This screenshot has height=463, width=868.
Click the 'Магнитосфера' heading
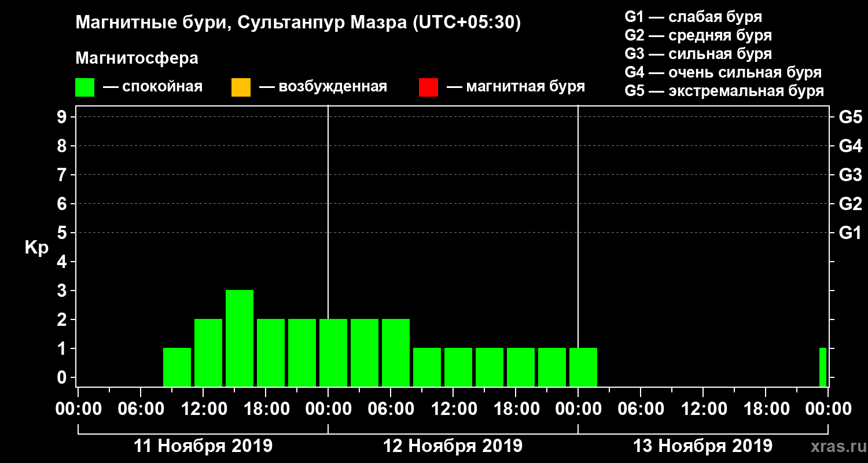(137, 58)
